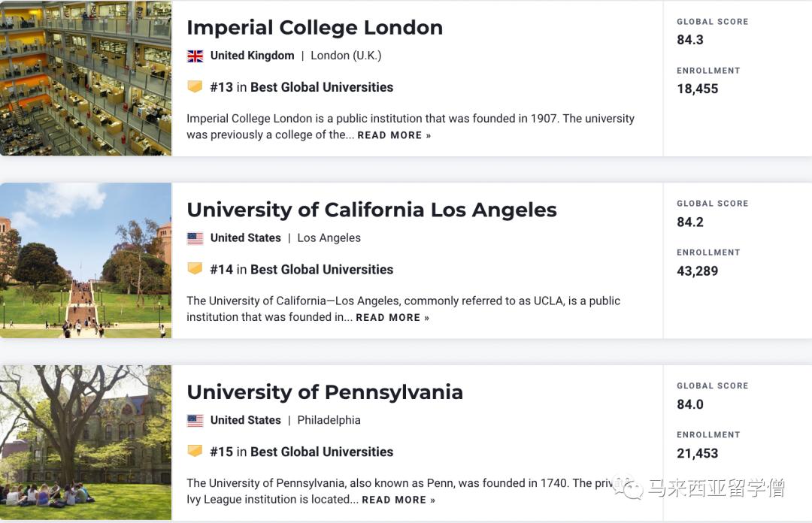Expand UCLA's description with READ MORE
The image size is (812, 523).
point(386,317)
